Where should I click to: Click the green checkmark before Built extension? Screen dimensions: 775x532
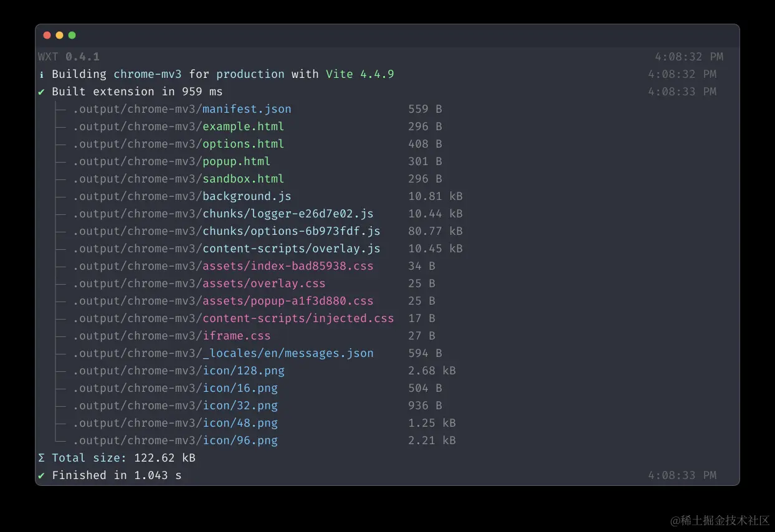tap(41, 92)
